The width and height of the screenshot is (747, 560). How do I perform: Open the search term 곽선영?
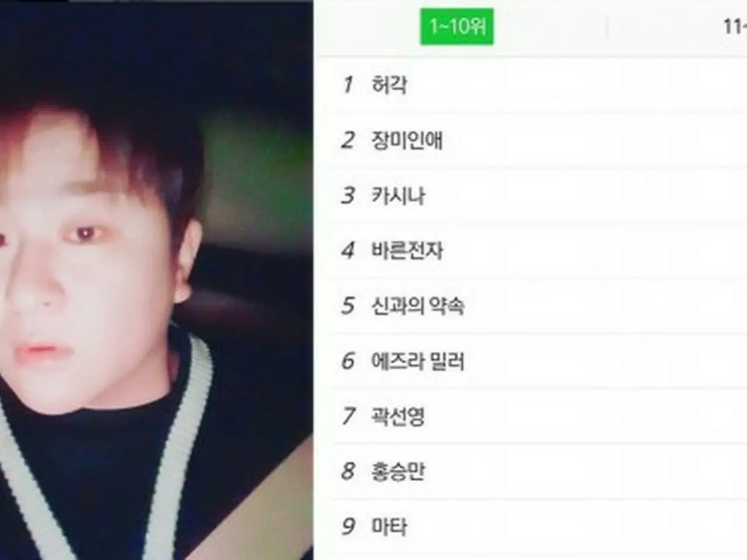point(398,416)
